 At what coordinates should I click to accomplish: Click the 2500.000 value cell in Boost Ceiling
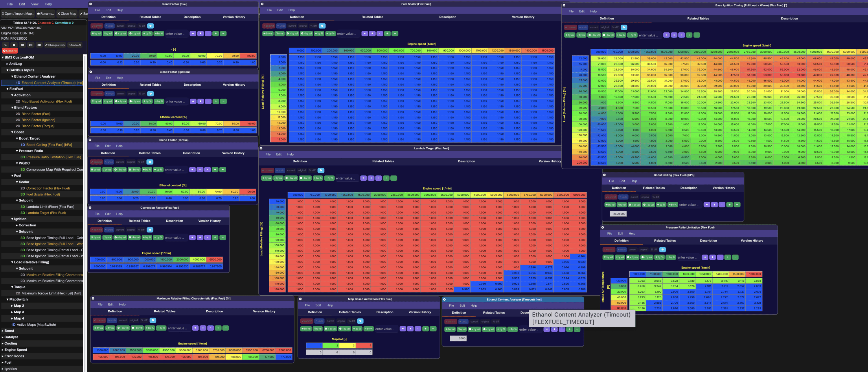[x=618, y=214]
